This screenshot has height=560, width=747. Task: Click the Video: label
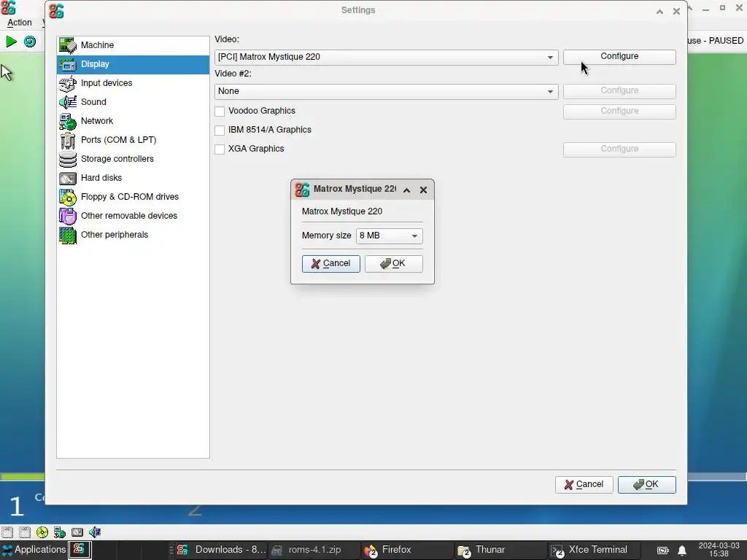pos(227,39)
